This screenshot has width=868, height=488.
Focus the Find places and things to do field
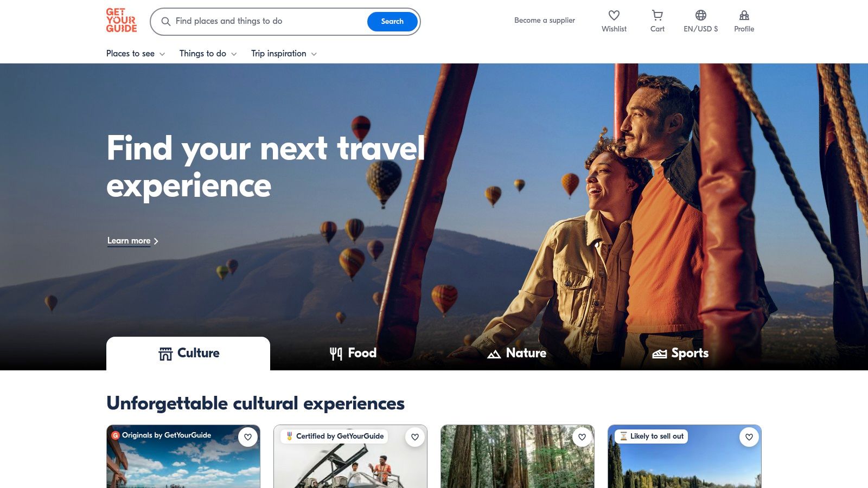coord(266,21)
